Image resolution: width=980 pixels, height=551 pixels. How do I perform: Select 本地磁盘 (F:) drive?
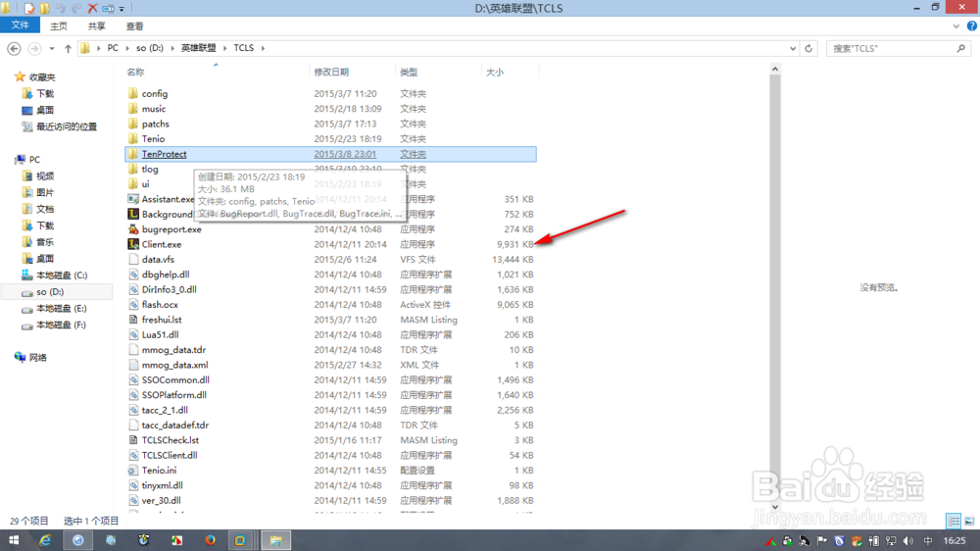(x=61, y=325)
